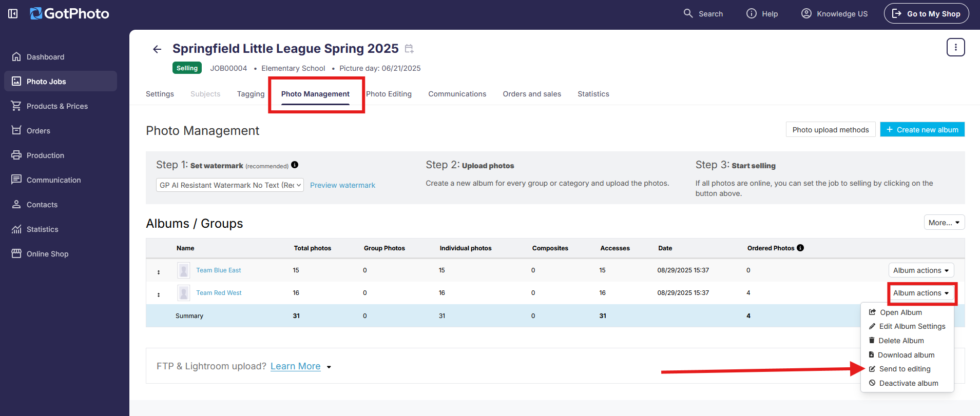Click the Summary row label
Viewport: 980px width, 416px height.
coord(189,316)
